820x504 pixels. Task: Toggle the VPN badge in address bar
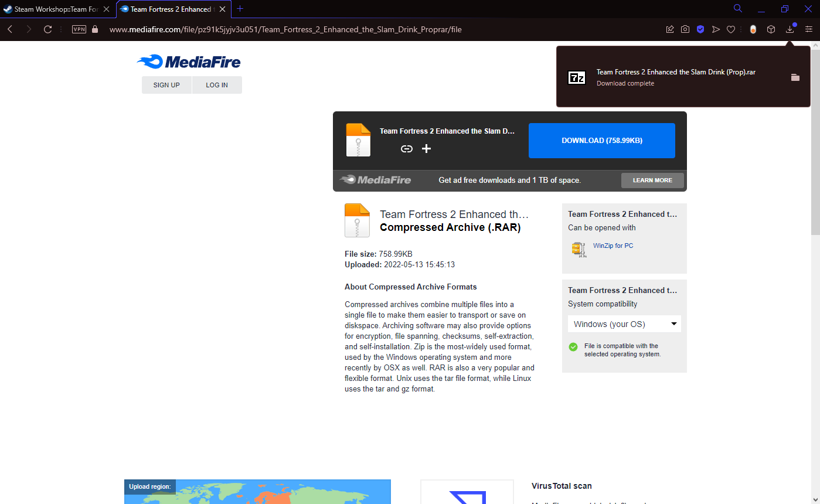click(79, 29)
